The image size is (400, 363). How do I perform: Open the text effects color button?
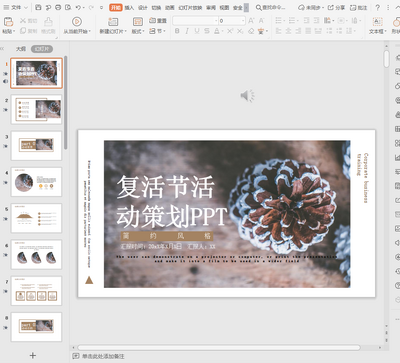click(x=262, y=31)
